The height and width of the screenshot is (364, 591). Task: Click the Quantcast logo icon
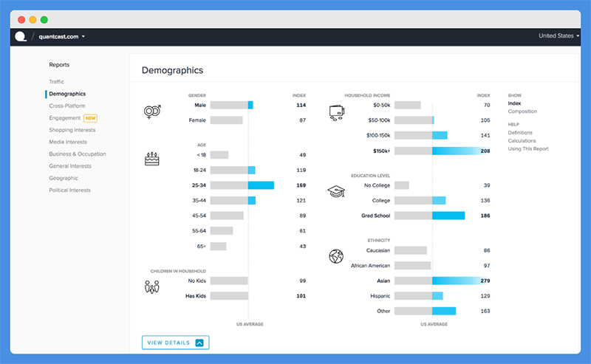[21, 37]
